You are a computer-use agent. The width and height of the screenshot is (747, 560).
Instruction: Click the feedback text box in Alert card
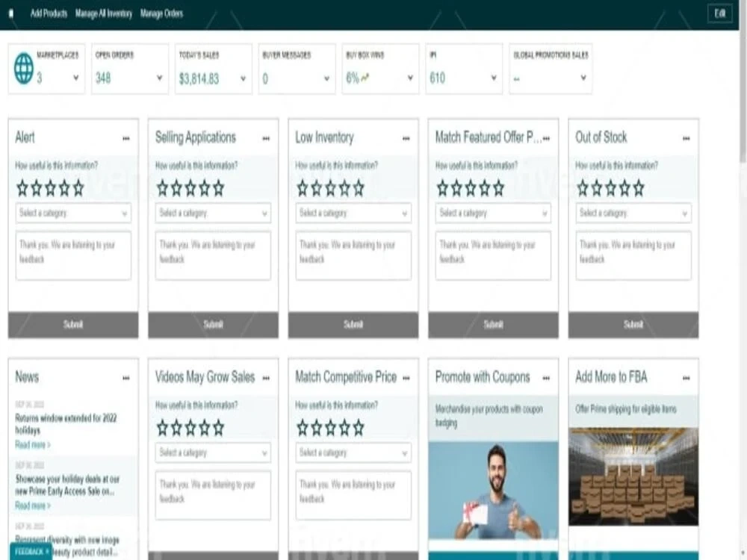click(73, 255)
